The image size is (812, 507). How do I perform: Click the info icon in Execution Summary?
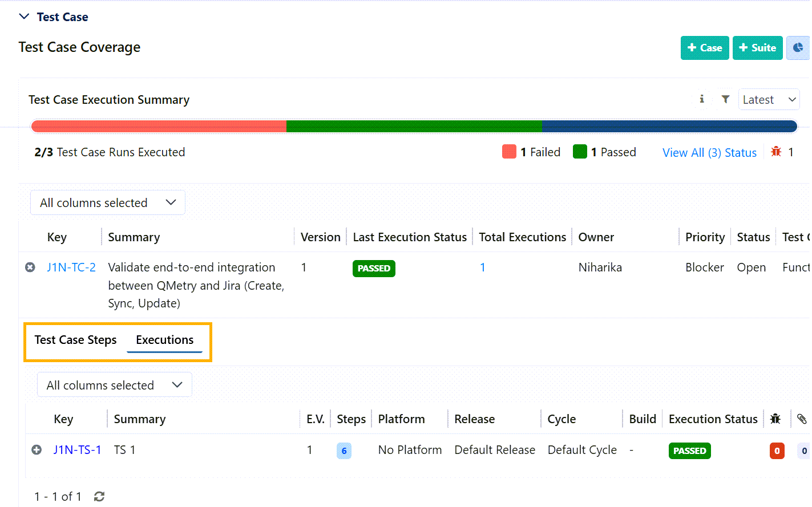701,99
